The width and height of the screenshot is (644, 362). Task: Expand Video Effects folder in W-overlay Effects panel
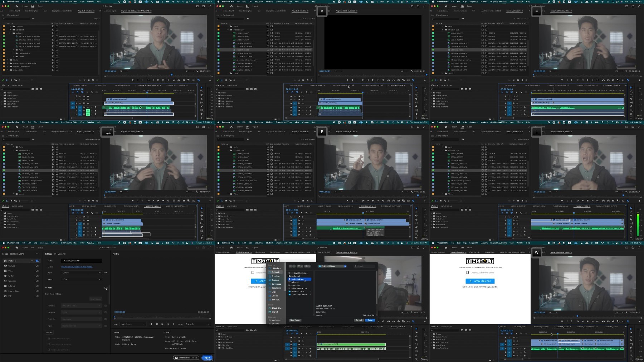tap(431, 345)
